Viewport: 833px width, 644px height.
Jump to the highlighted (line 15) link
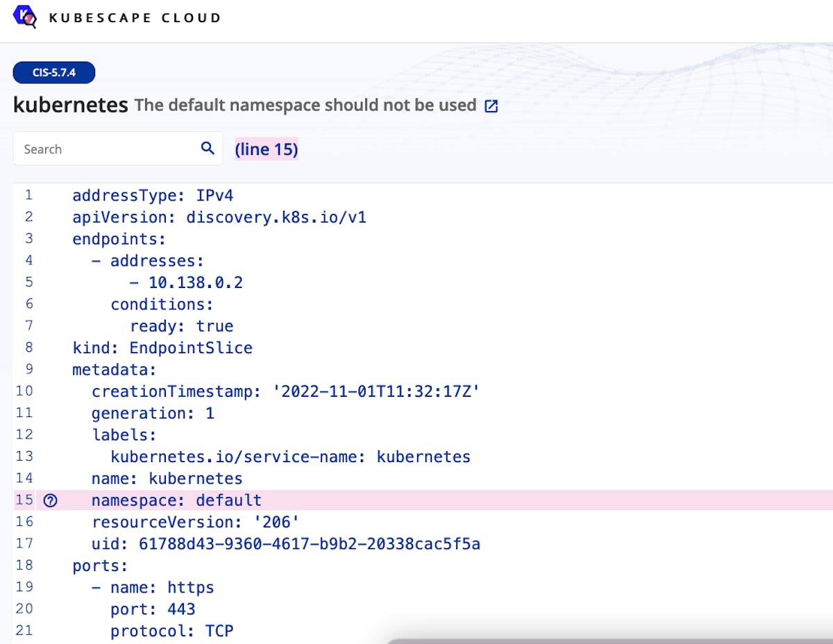[x=266, y=149]
